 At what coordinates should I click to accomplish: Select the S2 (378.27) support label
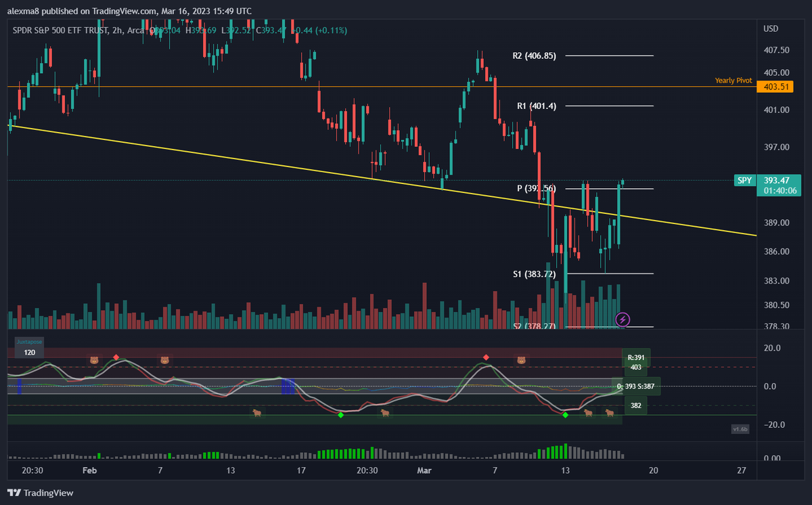(x=535, y=326)
